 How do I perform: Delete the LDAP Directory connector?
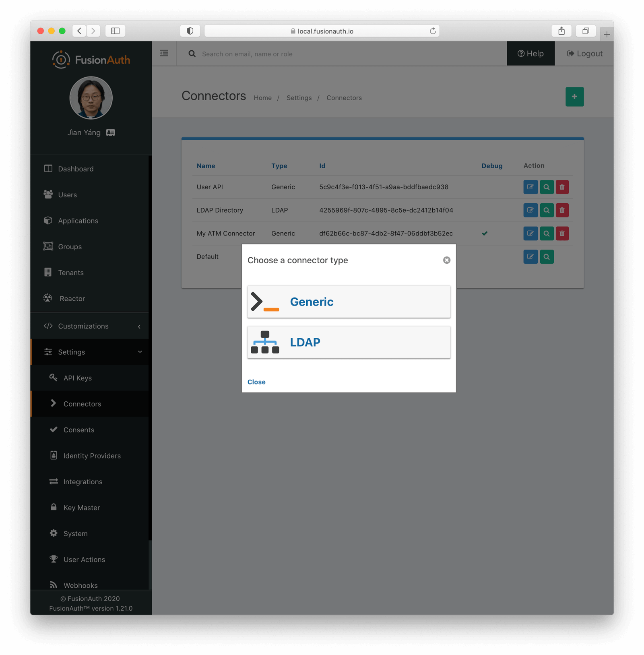(562, 210)
